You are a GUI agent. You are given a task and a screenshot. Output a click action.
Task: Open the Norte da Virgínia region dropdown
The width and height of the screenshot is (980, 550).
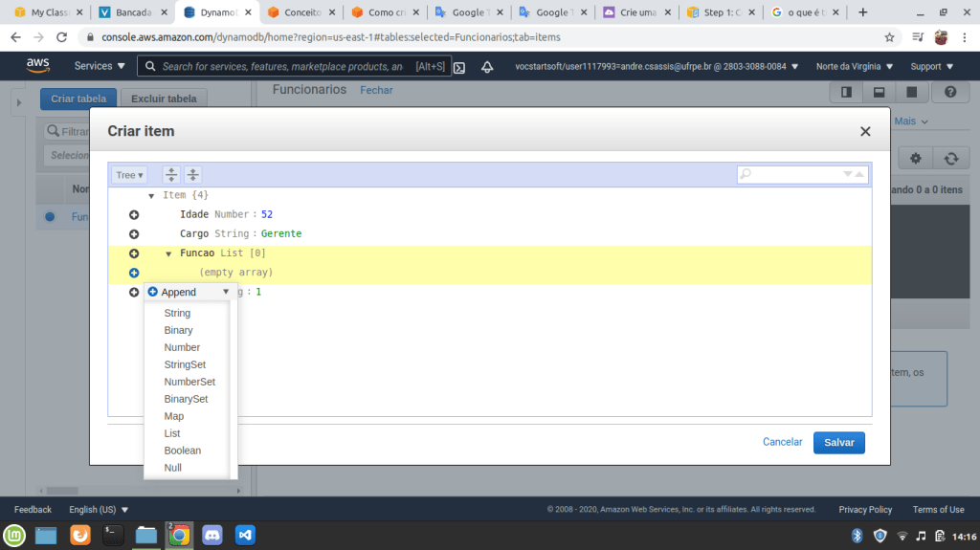(855, 67)
